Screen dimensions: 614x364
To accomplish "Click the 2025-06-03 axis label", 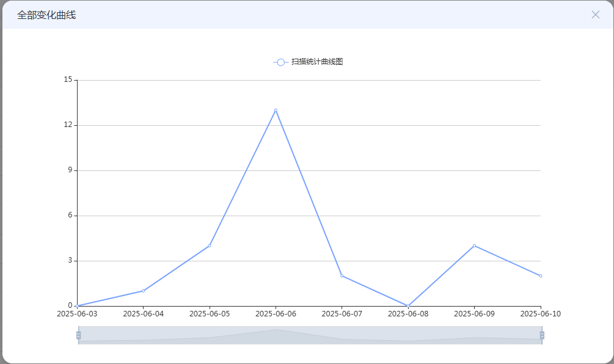I will point(77,314).
